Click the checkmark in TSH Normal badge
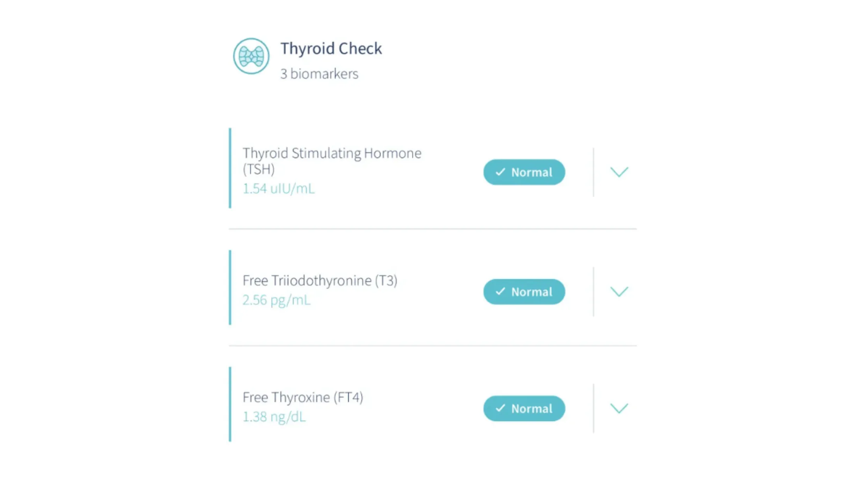The width and height of the screenshot is (868, 488). tap(500, 172)
